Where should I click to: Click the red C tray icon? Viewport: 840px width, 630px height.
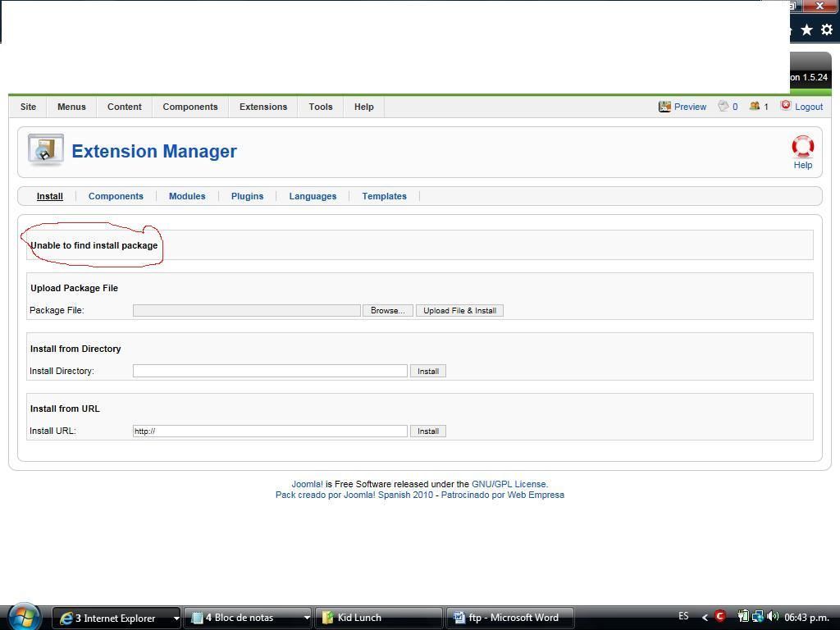720,616
